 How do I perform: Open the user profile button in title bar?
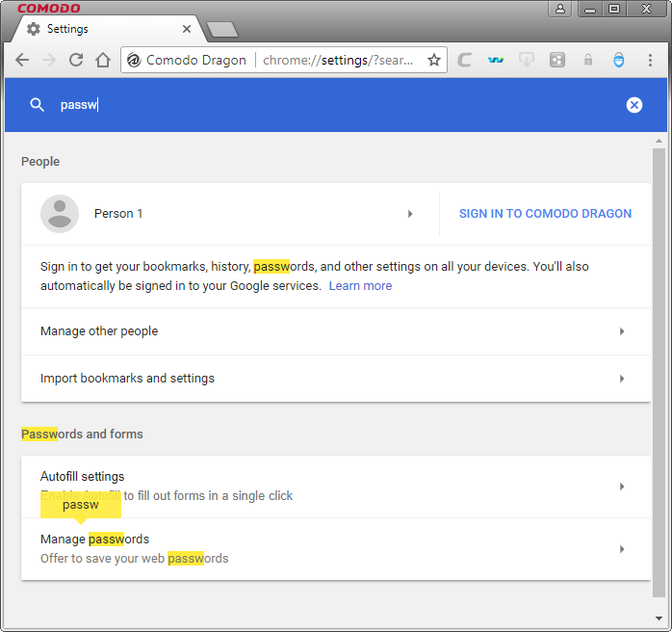coord(559,9)
